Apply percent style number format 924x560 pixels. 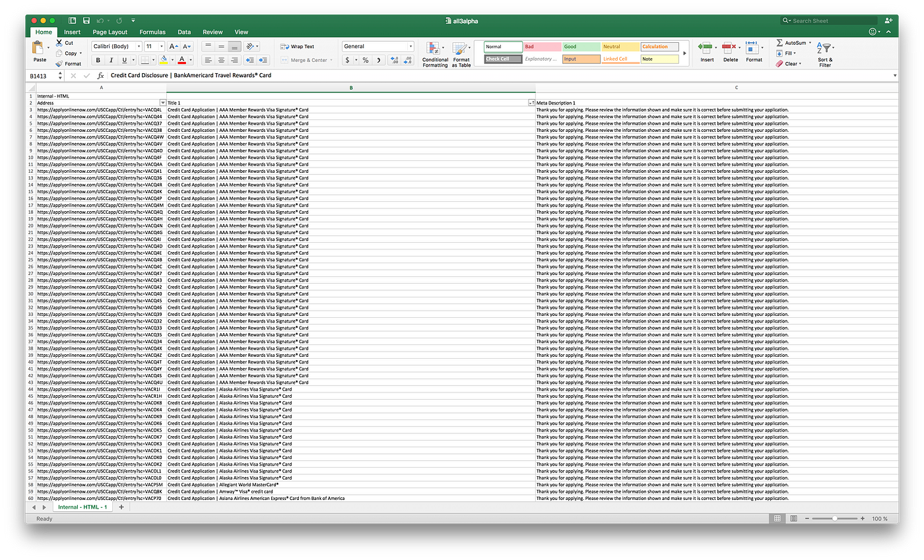(x=366, y=60)
